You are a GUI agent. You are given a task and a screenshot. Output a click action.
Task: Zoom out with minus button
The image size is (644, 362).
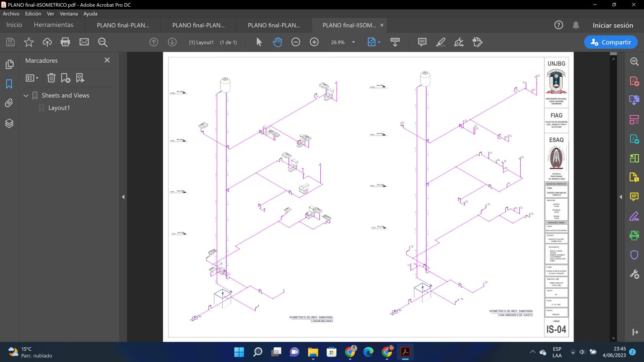[x=296, y=42]
